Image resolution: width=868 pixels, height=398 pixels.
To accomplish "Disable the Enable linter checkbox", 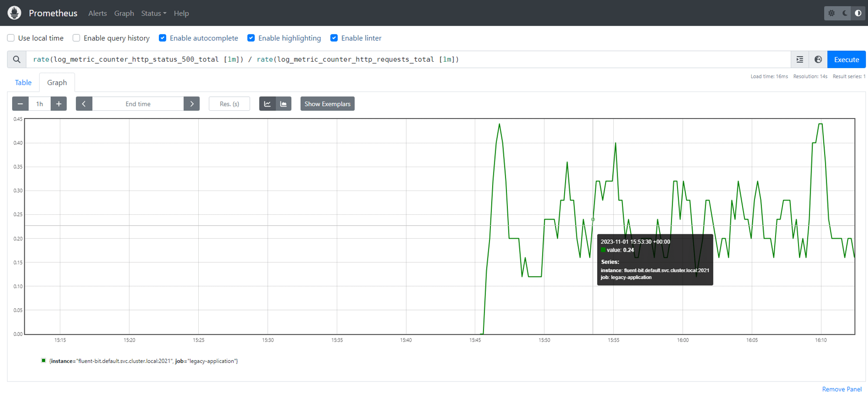I will pyautogui.click(x=334, y=38).
